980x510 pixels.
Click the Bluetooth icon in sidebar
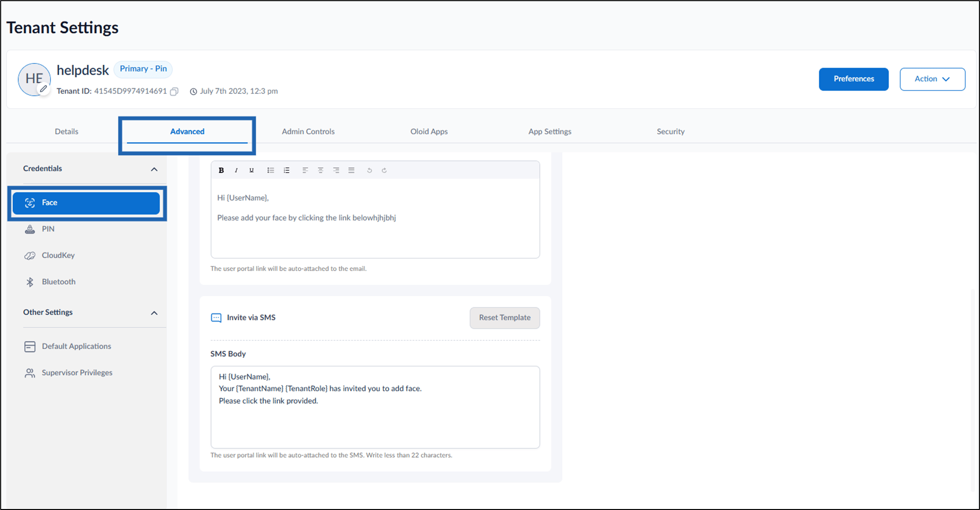[x=30, y=282]
